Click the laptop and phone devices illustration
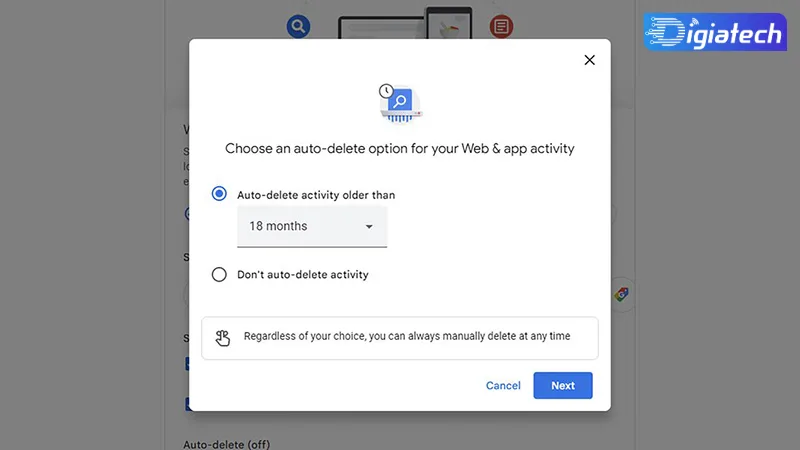The height and width of the screenshot is (450, 800). (x=405, y=23)
